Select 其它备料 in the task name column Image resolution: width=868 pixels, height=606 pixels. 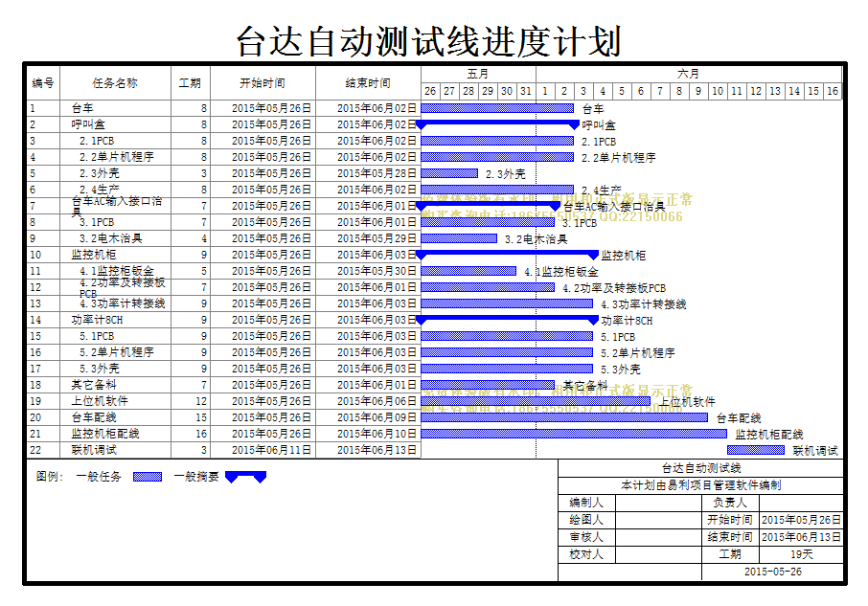pyautogui.click(x=94, y=385)
